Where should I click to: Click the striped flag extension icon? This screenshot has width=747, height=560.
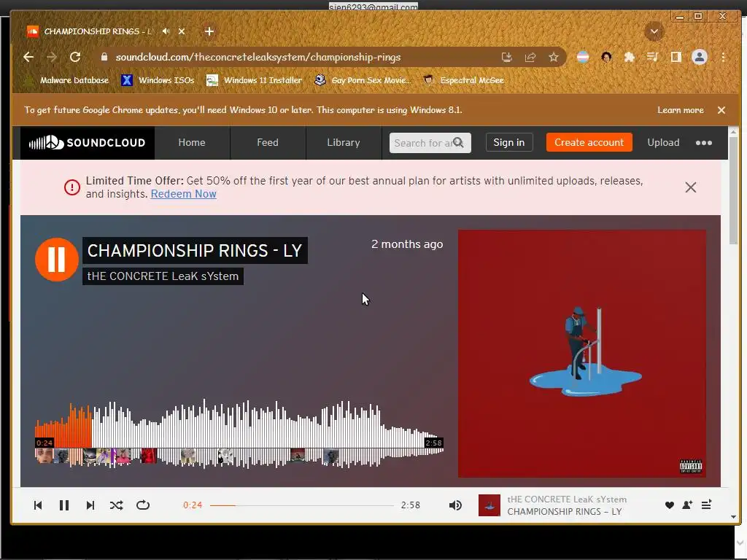(x=583, y=57)
